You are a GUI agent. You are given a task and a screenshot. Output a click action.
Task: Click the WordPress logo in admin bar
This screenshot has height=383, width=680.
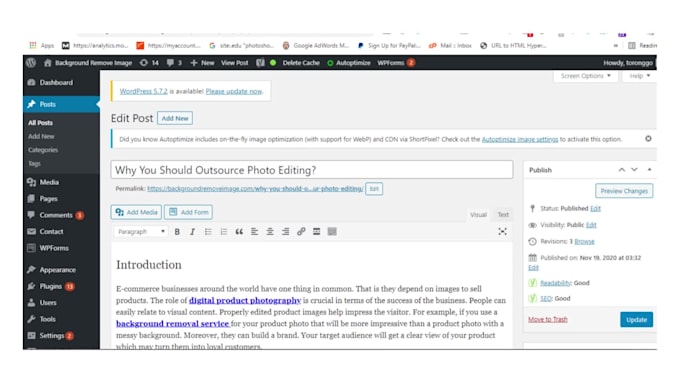[31, 62]
